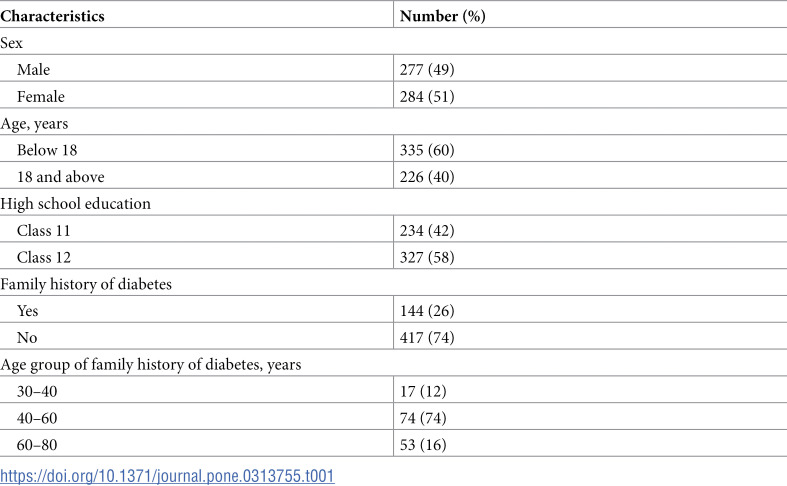The image size is (787, 486).
Task: Select the Class 12 row label
Action: point(44,257)
